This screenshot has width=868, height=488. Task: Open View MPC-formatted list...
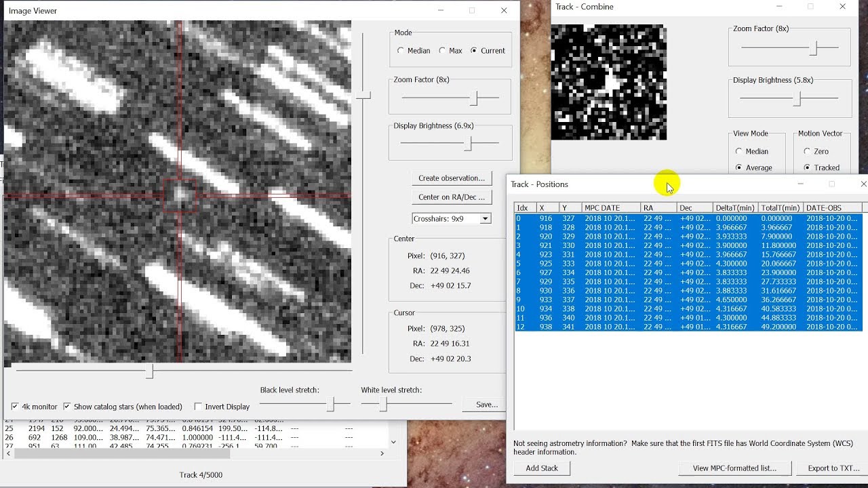(734, 468)
